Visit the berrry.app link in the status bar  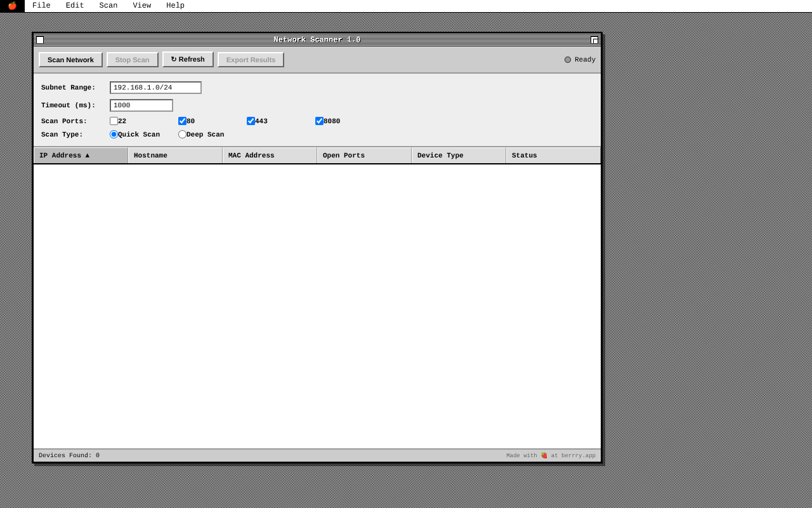[x=577, y=455]
